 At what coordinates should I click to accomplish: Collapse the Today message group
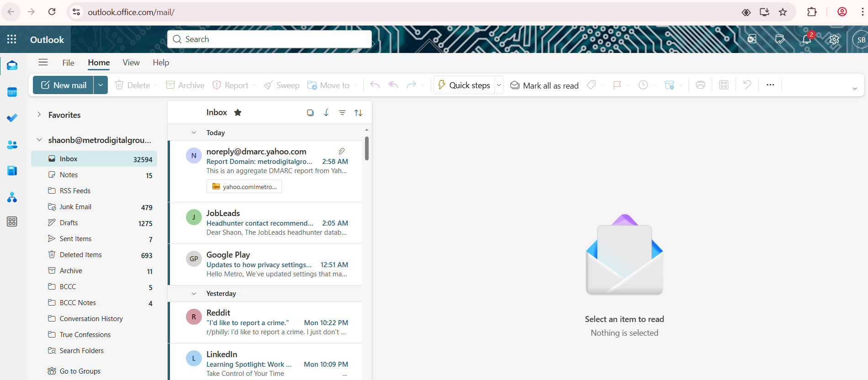click(x=194, y=133)
